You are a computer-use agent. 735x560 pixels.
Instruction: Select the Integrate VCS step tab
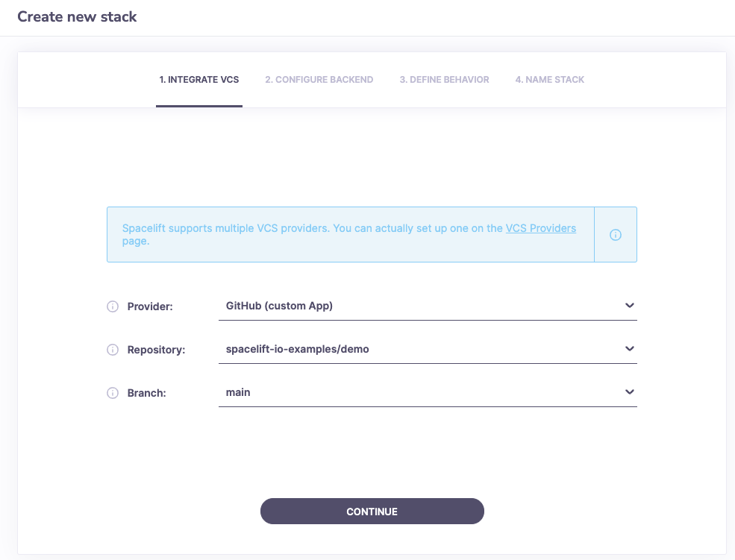[x=199, y=80]
